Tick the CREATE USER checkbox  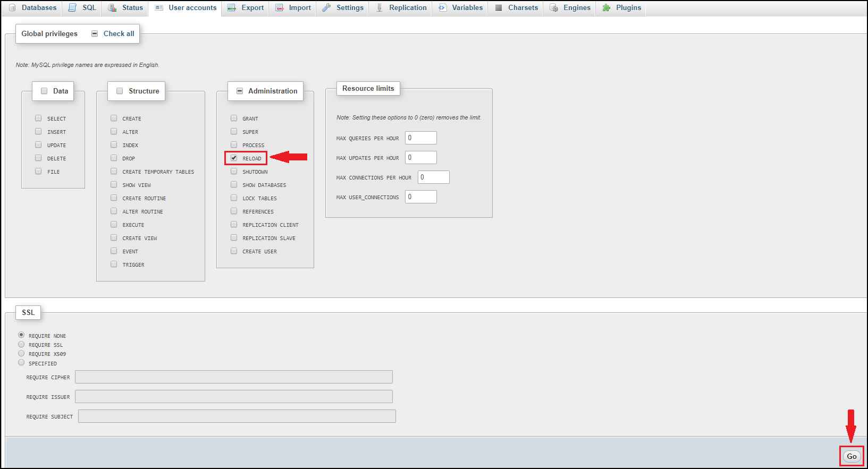[x=234, y=251]
